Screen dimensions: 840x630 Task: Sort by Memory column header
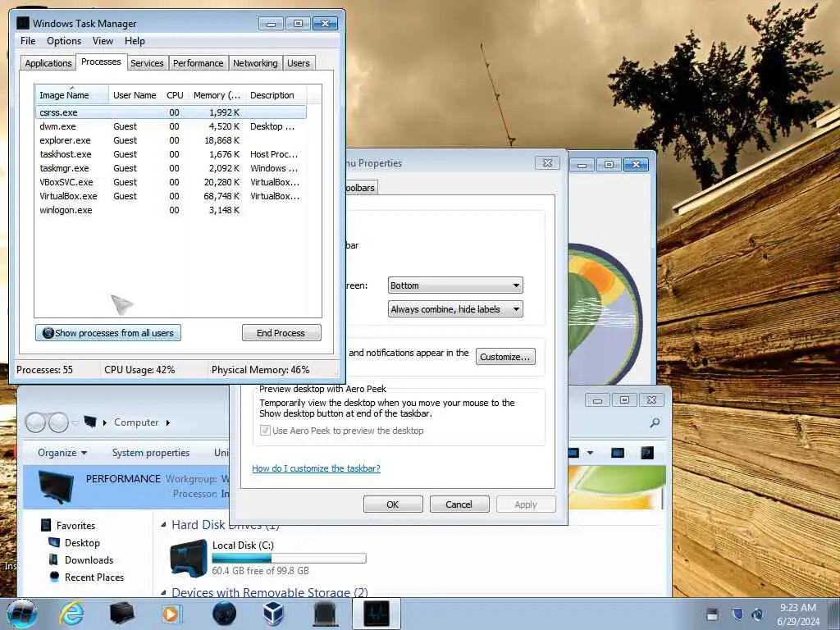tap(217, 95)
